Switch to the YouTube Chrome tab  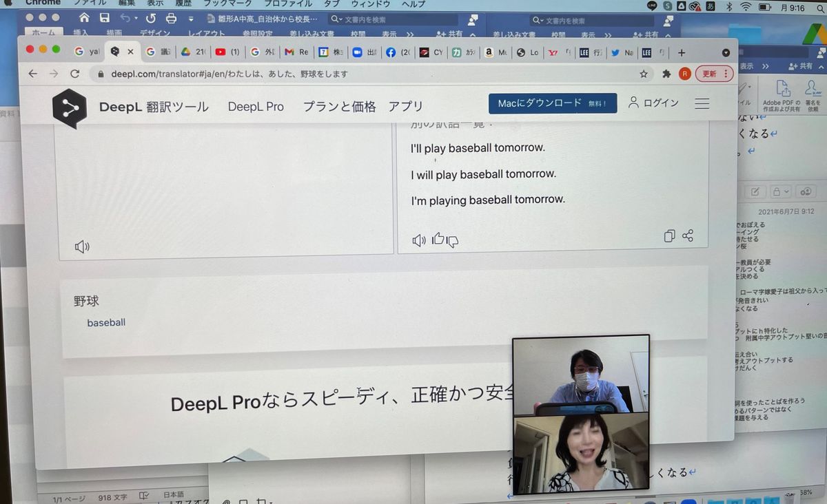click(x=227, y=52)
